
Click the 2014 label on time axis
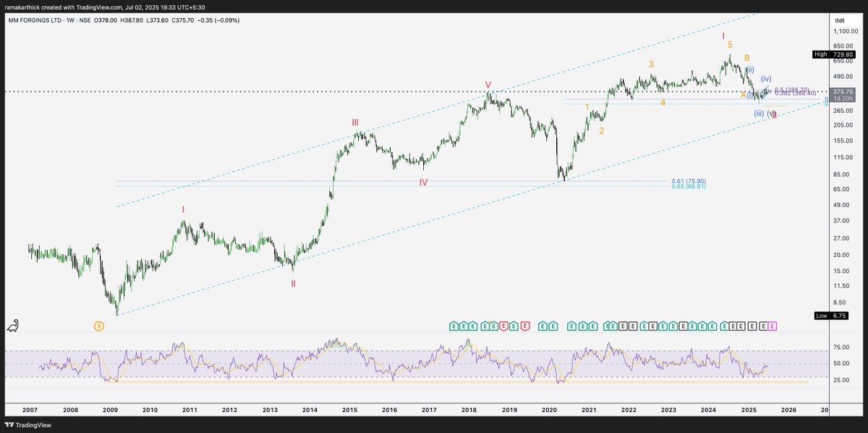point(310,410)
